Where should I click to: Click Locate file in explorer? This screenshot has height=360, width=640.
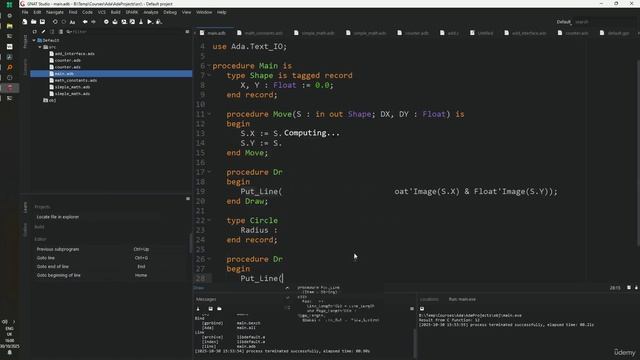[58, 217]
